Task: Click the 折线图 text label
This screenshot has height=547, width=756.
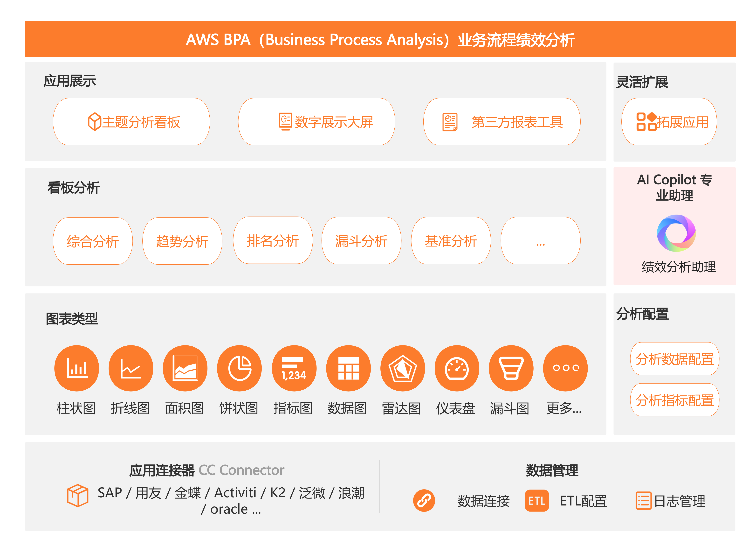Action: coord(130,408)
